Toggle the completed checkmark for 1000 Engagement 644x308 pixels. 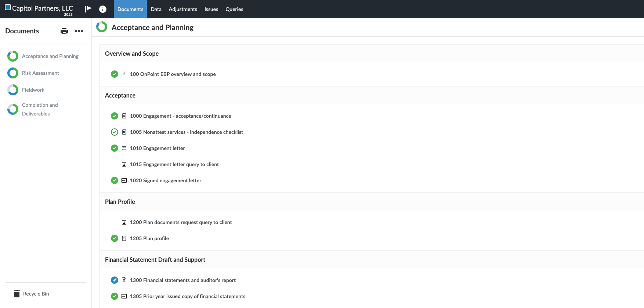click(115, 116)
